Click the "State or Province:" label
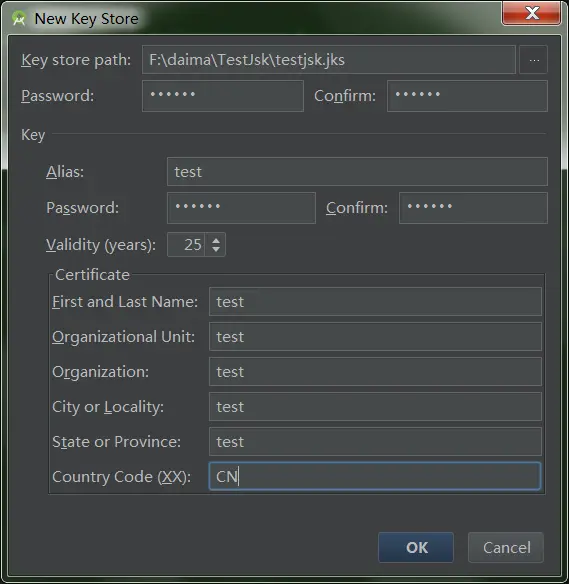The width and height of the screenshot is (569, 584). [x=117, y=442]
